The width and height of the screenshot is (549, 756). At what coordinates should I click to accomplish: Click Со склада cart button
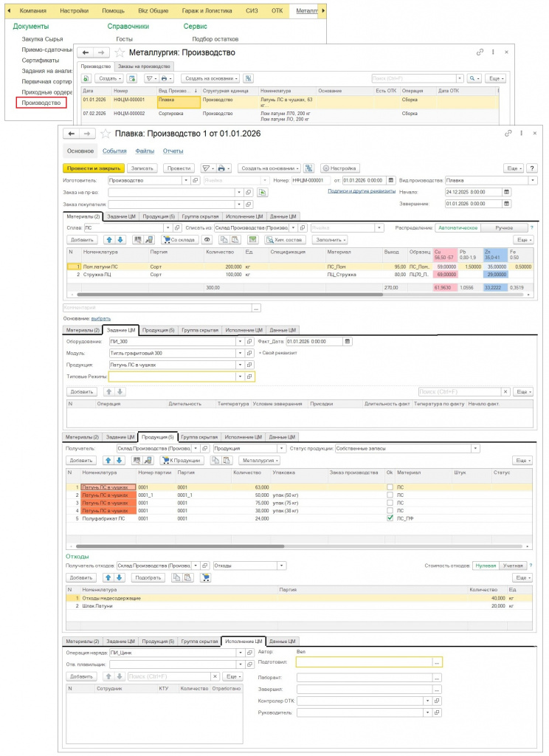pyautogui.click(x=179, y=240)
